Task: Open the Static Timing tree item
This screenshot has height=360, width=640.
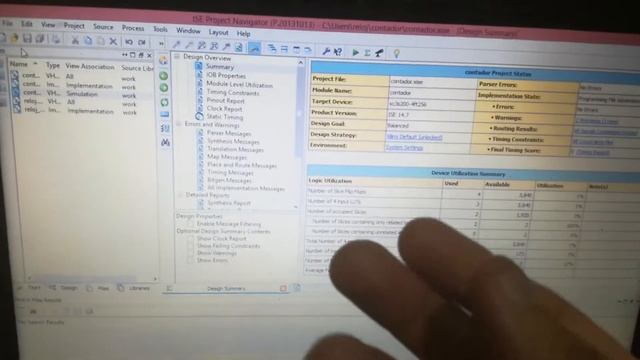Action: tap(225, 117)
